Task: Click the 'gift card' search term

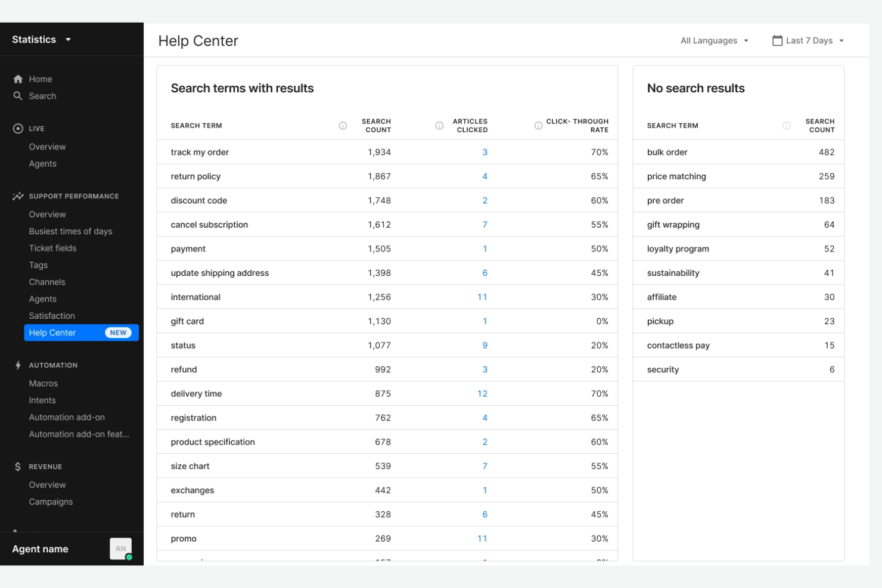Action: 187,321
